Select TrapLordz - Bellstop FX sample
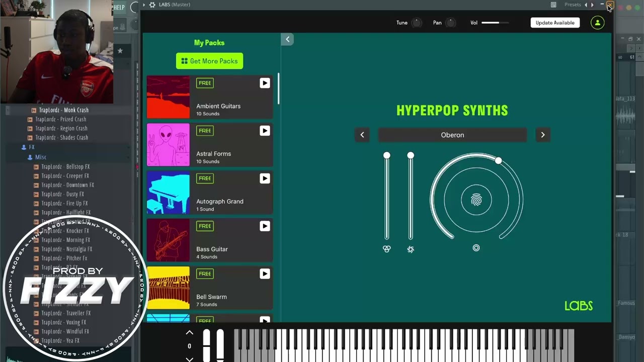 tap(65, 166)
